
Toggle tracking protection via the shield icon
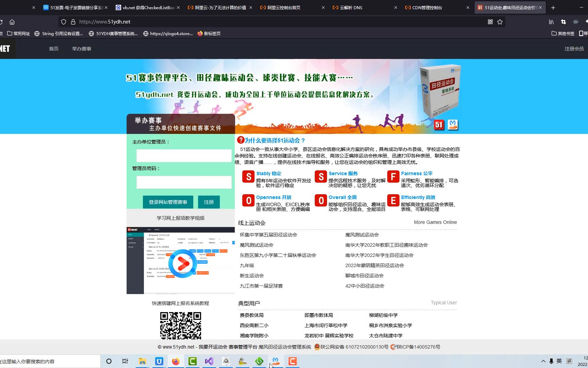[x=63, y=21]
